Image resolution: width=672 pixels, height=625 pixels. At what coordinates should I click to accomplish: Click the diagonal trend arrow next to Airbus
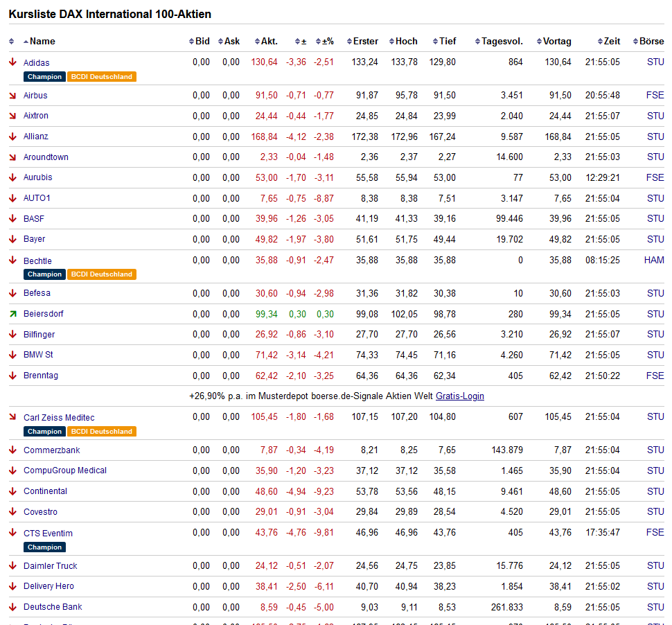click(x=12, y=95)
